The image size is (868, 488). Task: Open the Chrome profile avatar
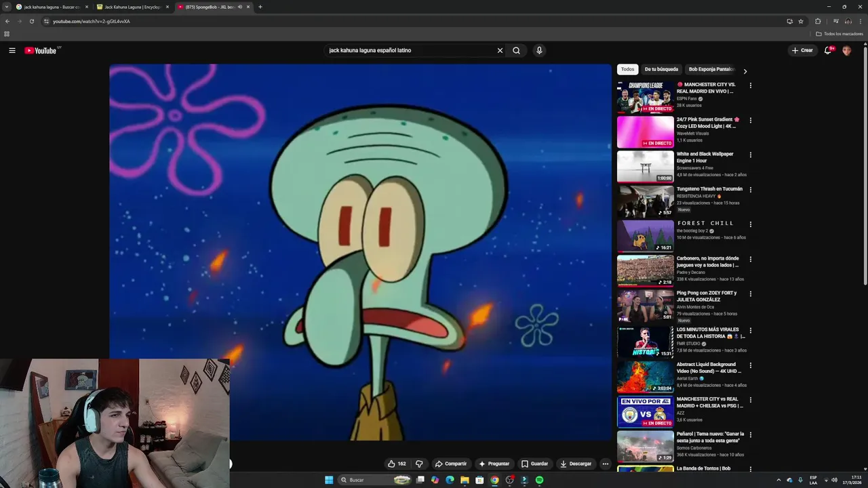coord(848,21)
